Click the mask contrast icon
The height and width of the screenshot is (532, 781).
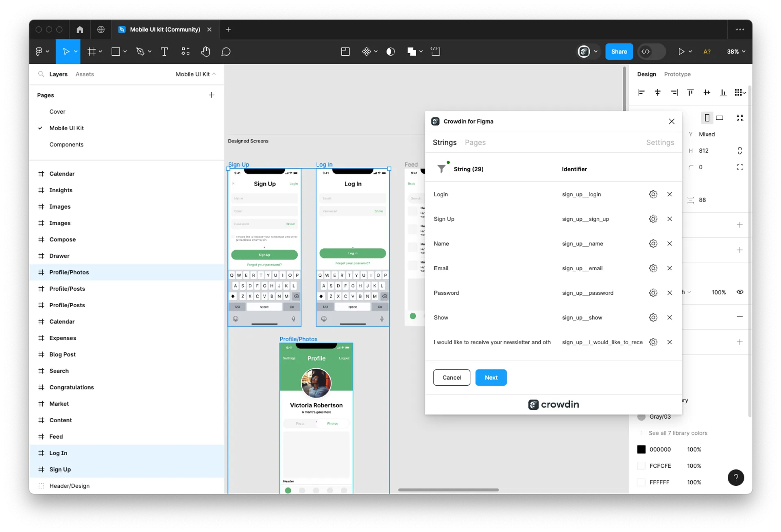click(390, 51)
